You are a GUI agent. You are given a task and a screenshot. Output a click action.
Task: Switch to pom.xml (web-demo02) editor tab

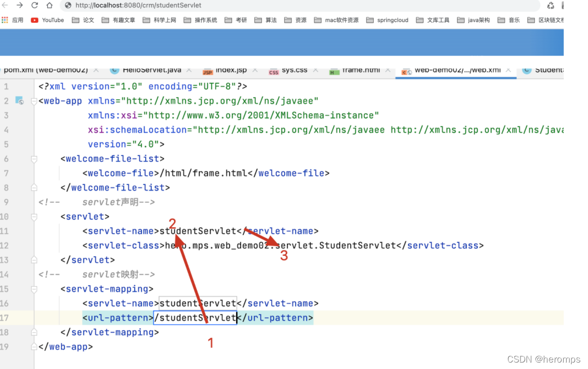(46, 70)
